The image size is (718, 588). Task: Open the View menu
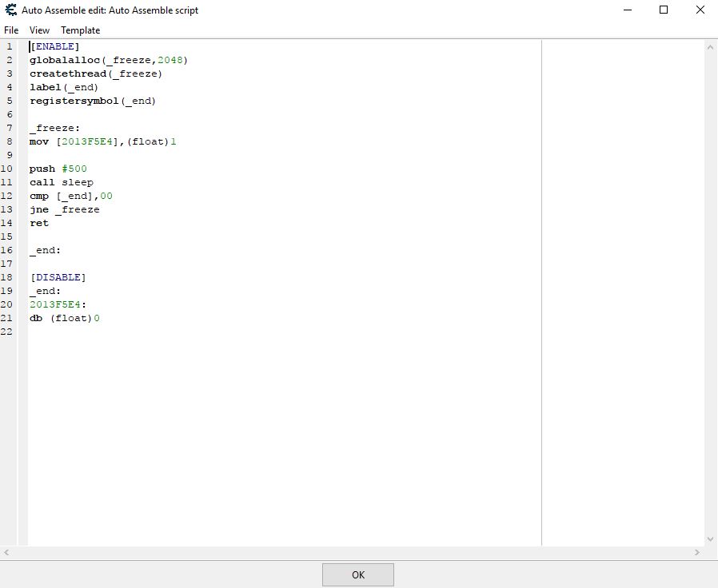39,30
